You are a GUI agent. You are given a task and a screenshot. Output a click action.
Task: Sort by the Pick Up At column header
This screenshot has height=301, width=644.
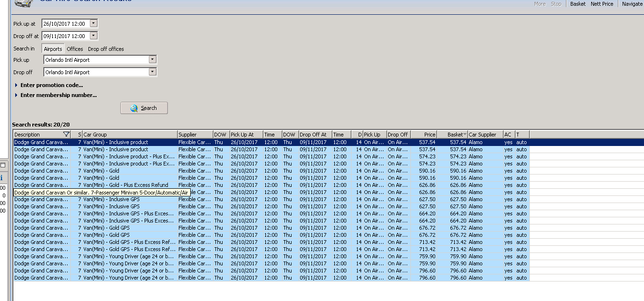pos(246,135)
